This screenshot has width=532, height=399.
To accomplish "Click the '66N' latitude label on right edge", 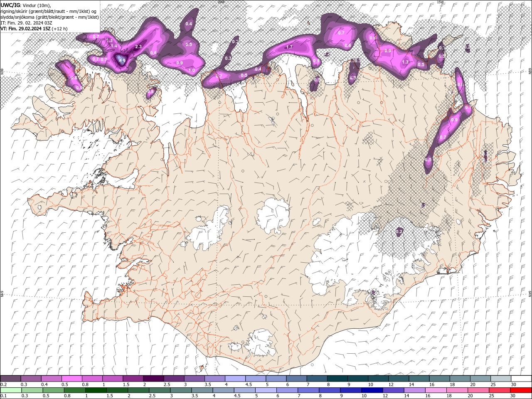I will coord(530,71).
